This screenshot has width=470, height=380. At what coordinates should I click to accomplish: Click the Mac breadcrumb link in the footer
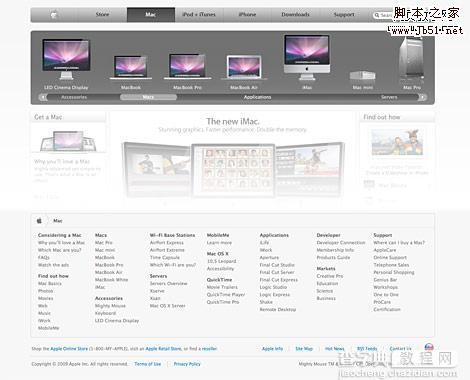[58, 221]
